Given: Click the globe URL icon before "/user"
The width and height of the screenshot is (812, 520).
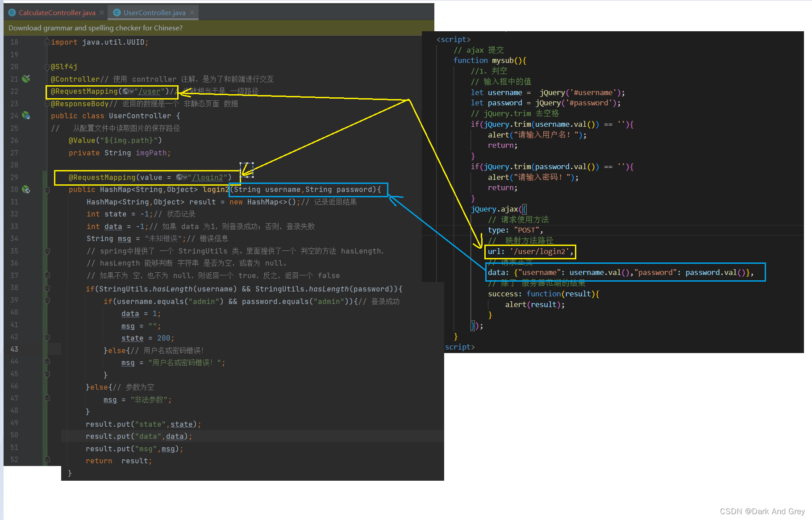Looking at the screenshot, I should [127, 92].
